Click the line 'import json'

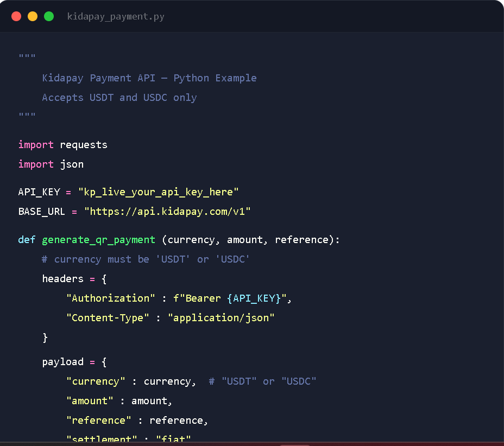(51, 164)
